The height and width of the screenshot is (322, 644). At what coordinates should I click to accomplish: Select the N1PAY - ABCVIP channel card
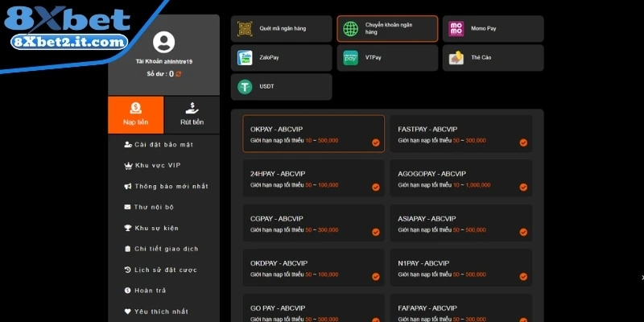[460, 267]
